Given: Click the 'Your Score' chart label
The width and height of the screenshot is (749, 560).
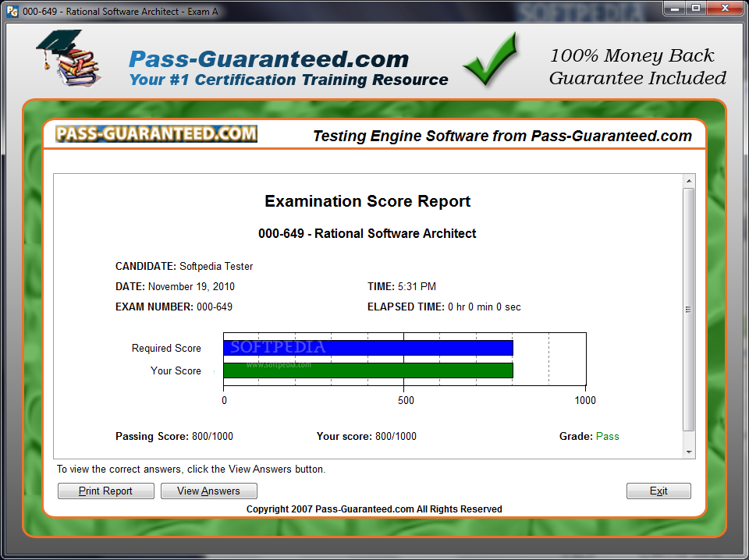Looking at the screenshot, I should (176, 370).
